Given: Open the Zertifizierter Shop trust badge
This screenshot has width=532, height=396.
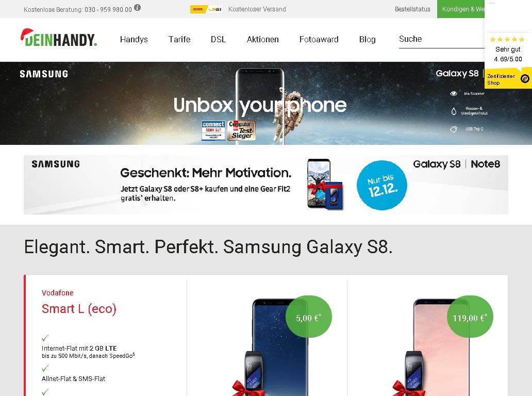Looking at the screenshot, I should click(x=508, y=79).
